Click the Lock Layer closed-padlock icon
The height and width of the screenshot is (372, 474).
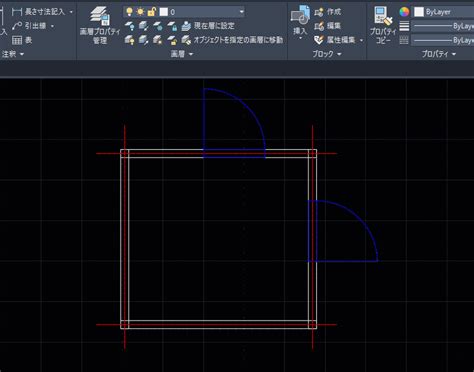coord(172,26)
